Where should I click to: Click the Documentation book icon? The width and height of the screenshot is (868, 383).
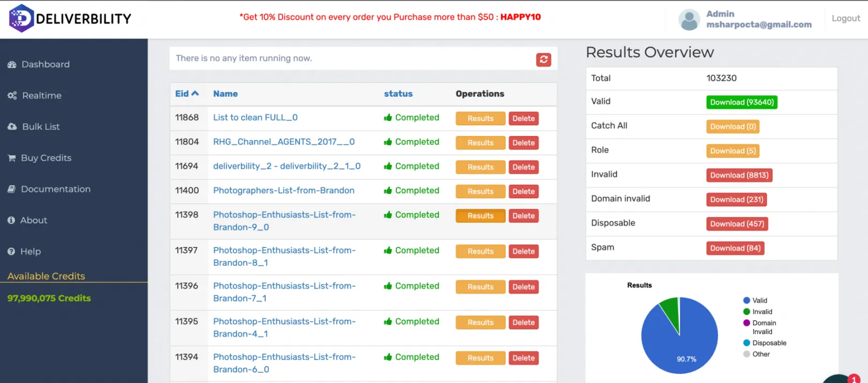click(12, 189)
